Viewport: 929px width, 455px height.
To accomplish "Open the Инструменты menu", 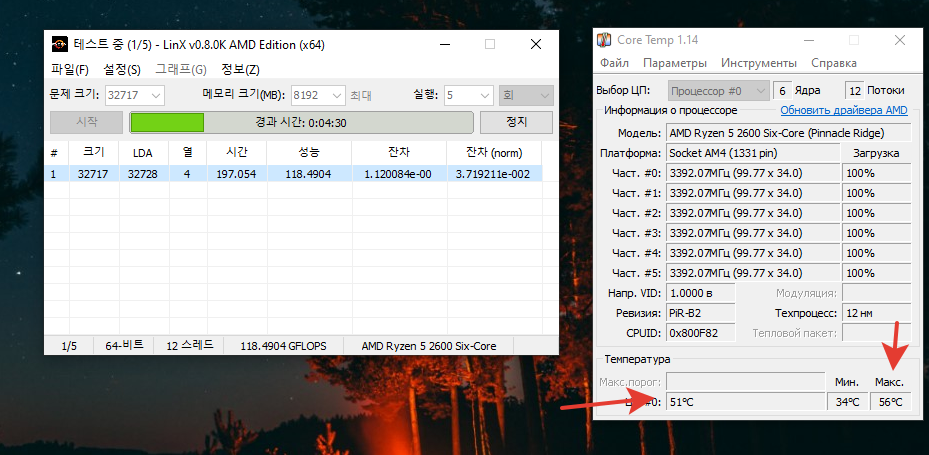I will pos(759,63).
